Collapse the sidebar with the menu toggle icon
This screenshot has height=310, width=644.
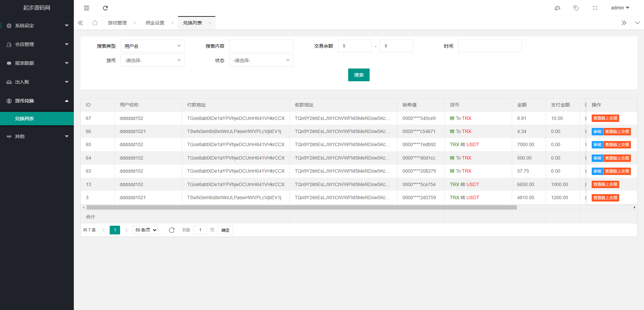tap(87, 8)
